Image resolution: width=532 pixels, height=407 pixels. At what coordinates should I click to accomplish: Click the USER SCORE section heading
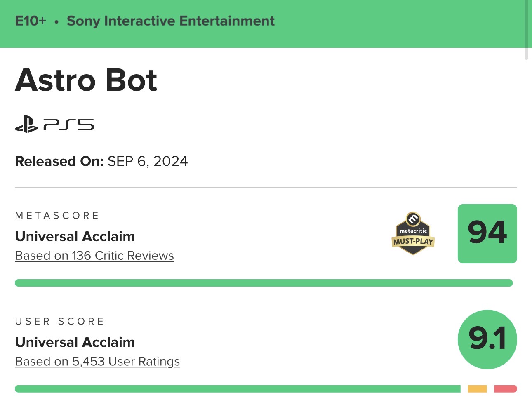pos(60,321)
